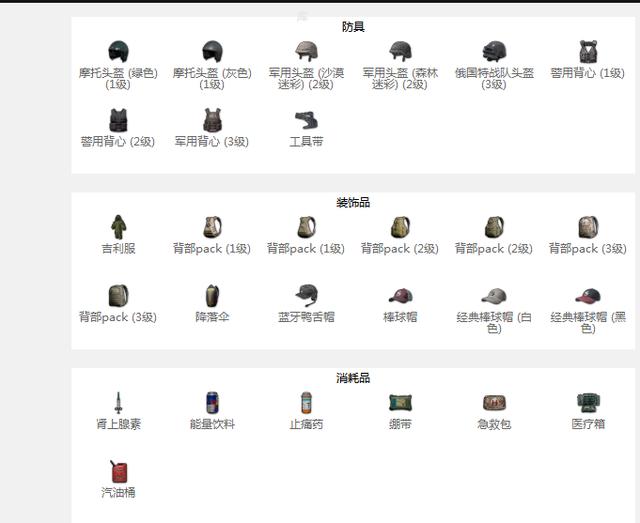Click the 背部pack (3级) icon beside 降落伞
Screen dimensions: 640x523
point(118,296)
